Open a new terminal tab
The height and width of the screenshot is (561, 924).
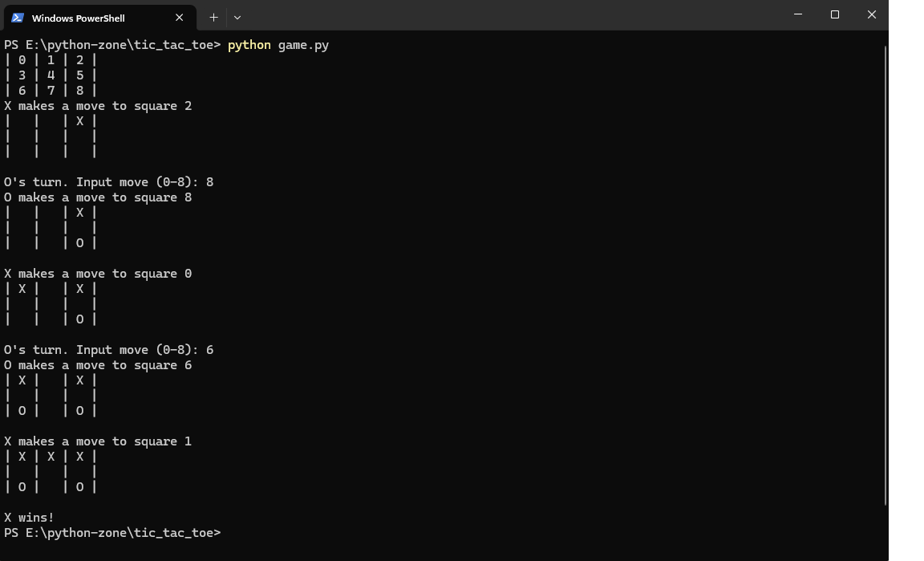[x=213, y=17]
